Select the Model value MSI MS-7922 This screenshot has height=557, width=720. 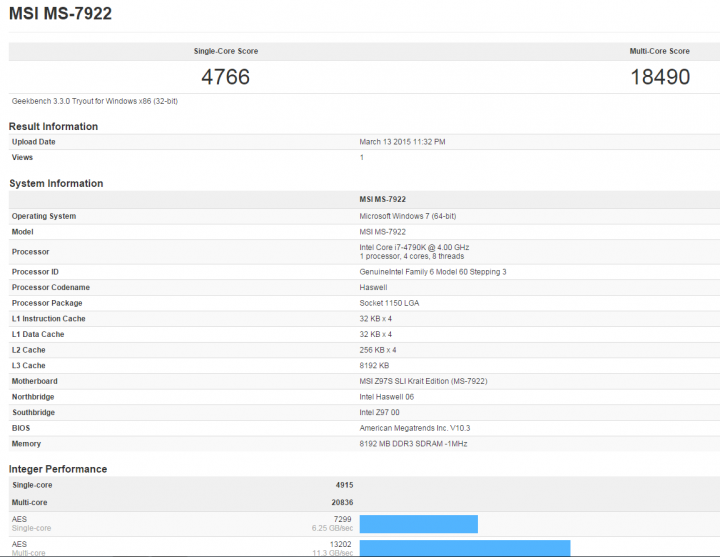382,232
